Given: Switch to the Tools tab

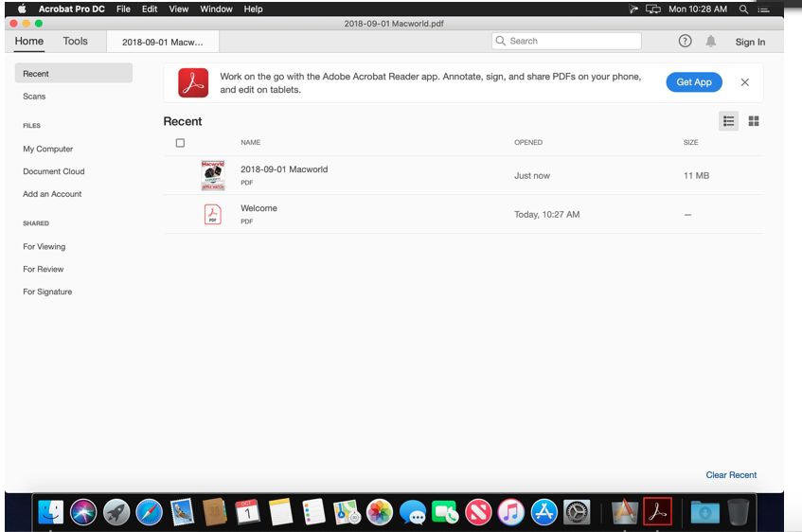Looking at the screenshot, I should tap(75, 41).
